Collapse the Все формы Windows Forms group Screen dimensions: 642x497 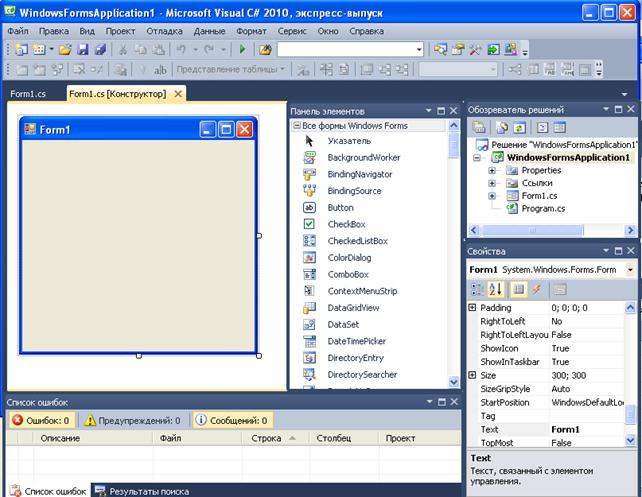click(296, 126)
